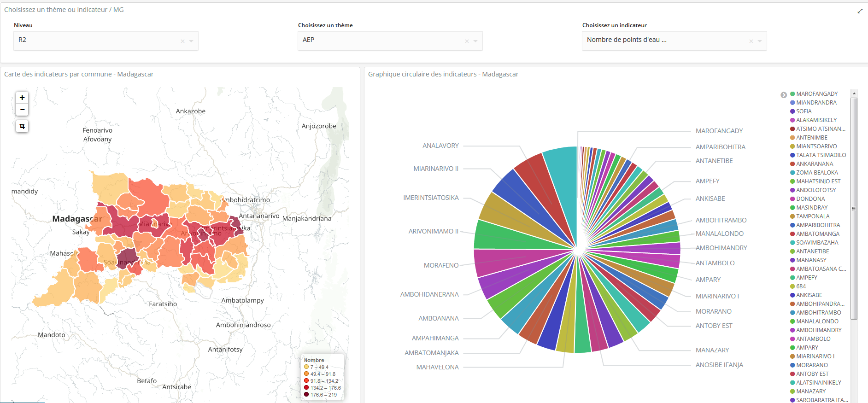Screen dimensions: 868x403
Task: Click the dark red commune near Soavinandriana
Action: click(127, 258)
